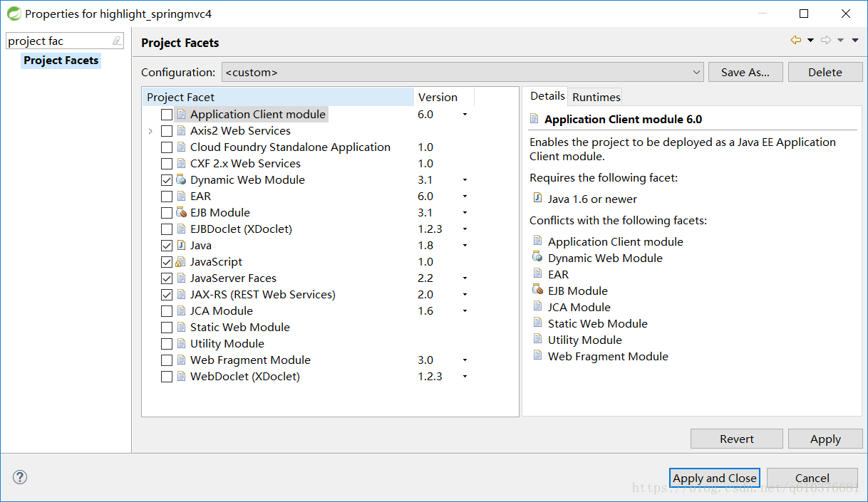Viewport: 868px width, 502px height.
Task: Expand the Axis2 Web Services tree node
Action: click(x=150, y=131)
